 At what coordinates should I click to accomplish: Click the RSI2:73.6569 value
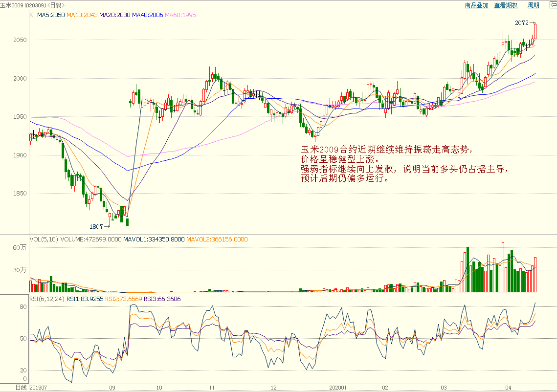124,299
